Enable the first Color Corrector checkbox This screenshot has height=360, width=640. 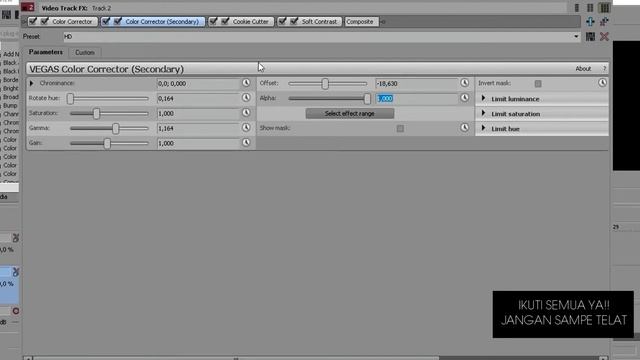pos(33,21)
